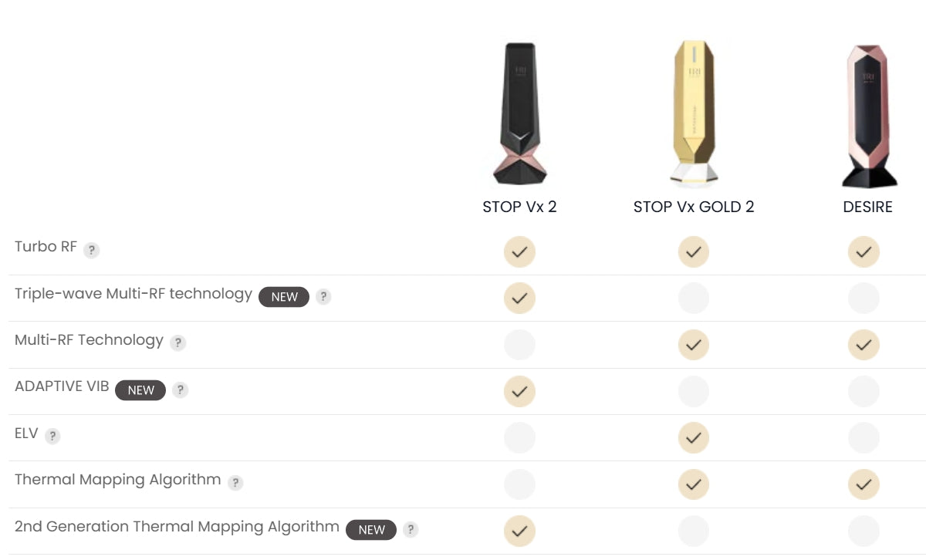Toggle ADAPTIVE VIB checkmark for STOP Vx 2
This screenshot has width=926, height=560.
tap(519, 391)
